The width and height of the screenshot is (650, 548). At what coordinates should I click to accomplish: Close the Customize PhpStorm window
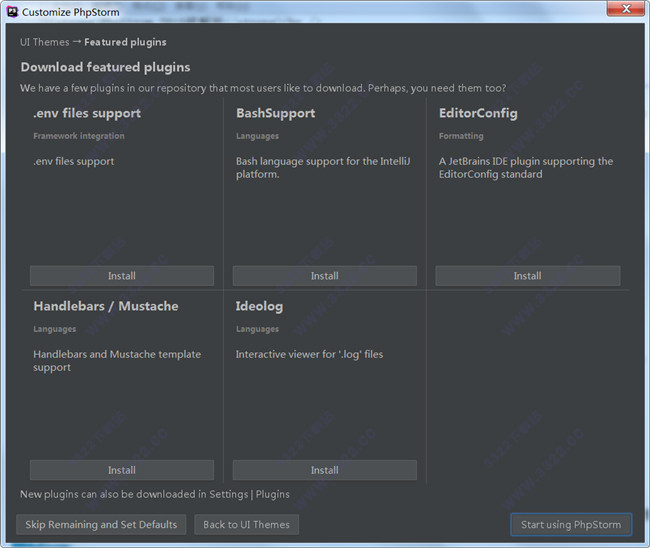[626, 9]
